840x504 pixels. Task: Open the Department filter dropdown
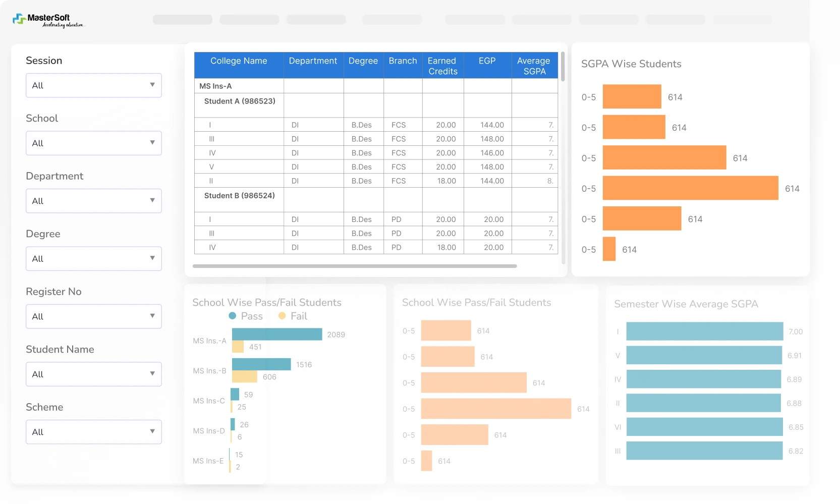point(93,201)
